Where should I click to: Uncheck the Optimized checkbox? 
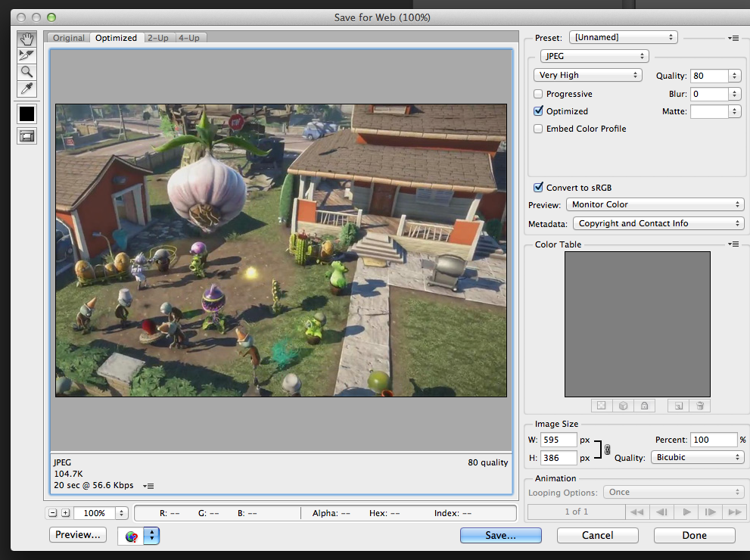point(538,111)
